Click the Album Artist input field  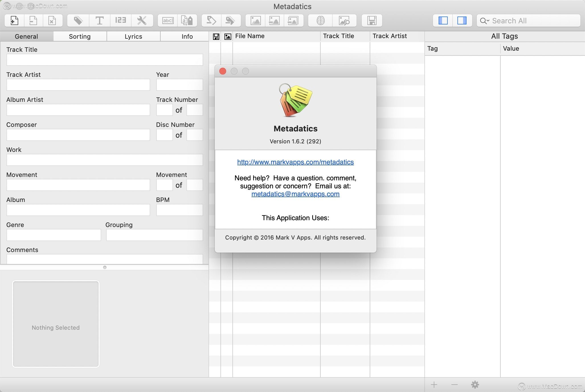click(78, 110)
